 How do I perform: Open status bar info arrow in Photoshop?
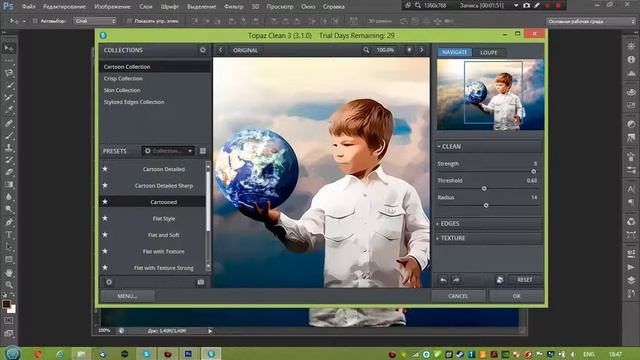210,331
